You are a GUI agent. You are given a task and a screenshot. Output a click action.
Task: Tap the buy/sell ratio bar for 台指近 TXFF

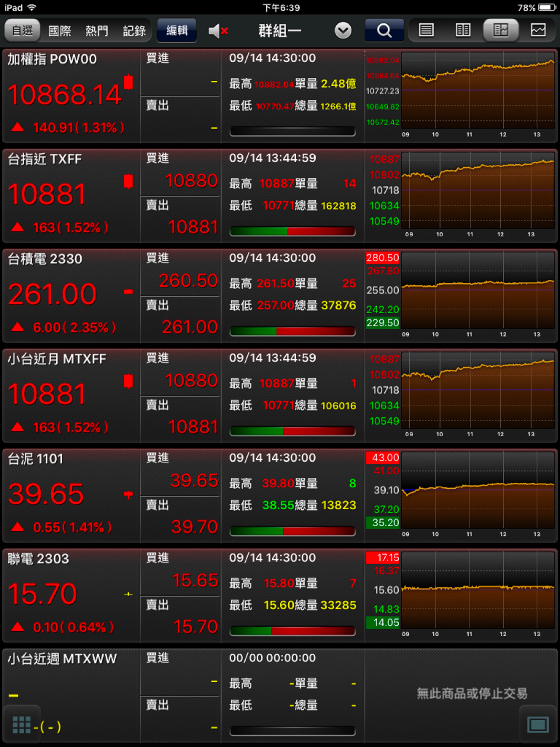click(293, 231)
